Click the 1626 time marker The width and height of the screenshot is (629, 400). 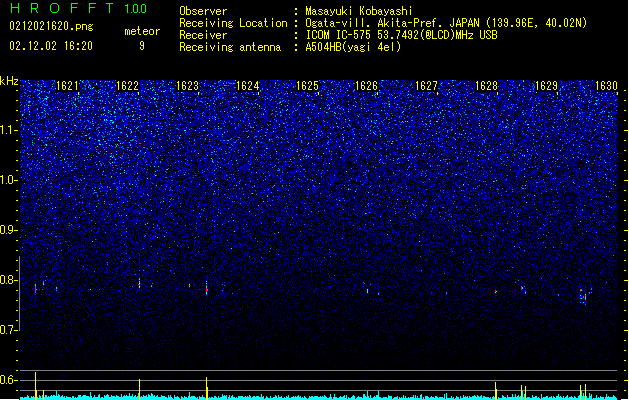pyautogui.click(x=367, y=86)
